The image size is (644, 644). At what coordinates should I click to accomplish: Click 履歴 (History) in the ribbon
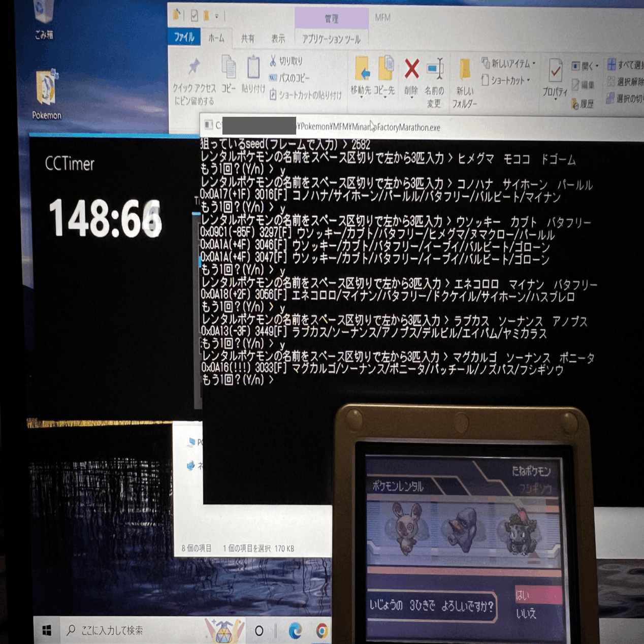click(583, 104)
